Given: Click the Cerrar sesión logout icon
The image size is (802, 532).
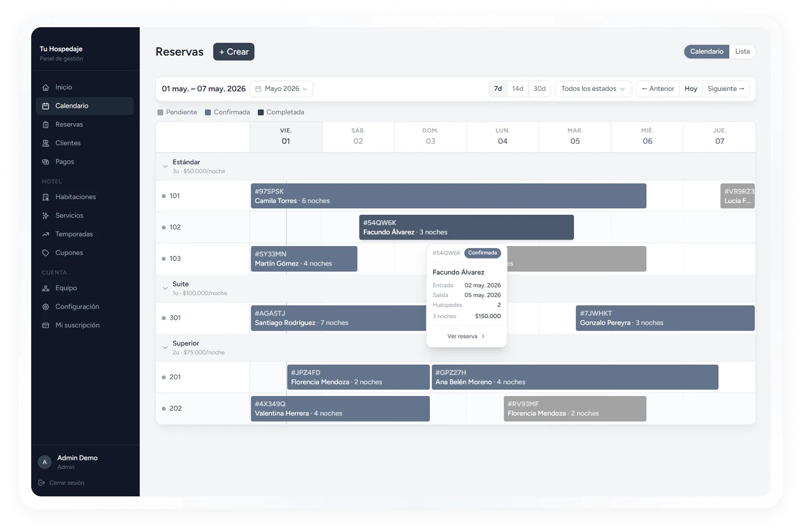Looking at the screenshot, I should tap(42, 483).
